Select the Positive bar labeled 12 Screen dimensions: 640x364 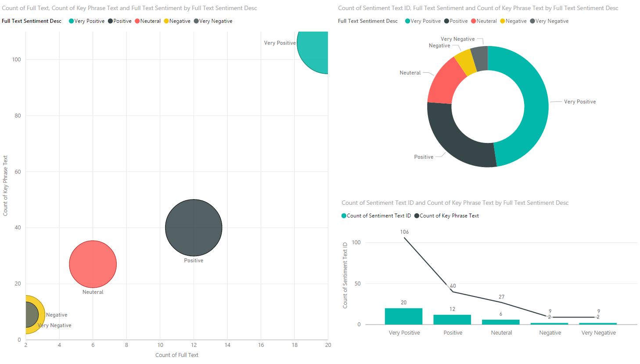[452, 319]
